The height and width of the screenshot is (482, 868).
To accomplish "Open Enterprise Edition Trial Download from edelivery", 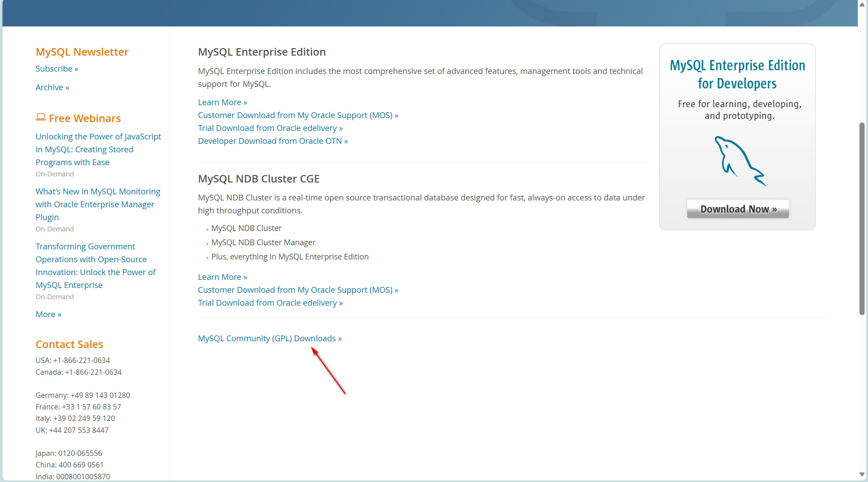I will point(270,128).
